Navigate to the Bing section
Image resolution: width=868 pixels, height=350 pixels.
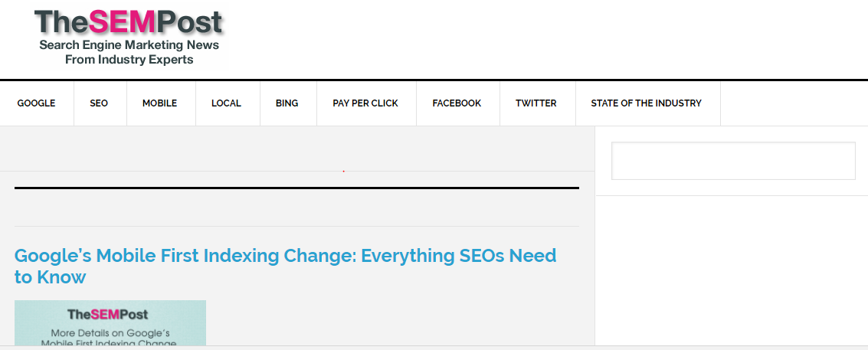(x=287, y=103)
